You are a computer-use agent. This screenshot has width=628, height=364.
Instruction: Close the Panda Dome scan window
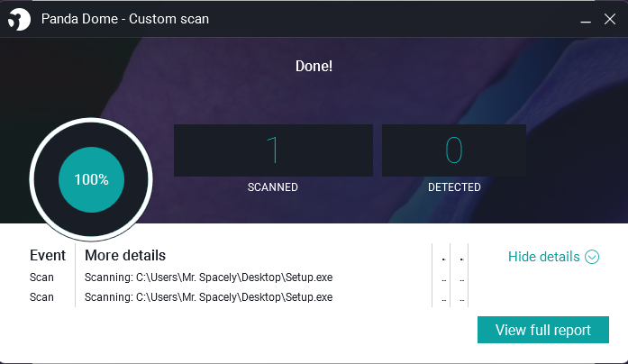click(609, 18)
